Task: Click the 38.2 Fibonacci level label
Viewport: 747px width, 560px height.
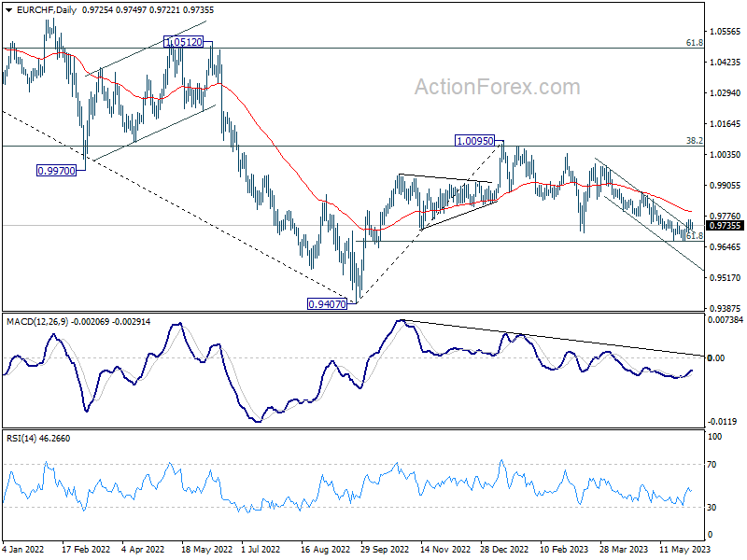Action: [x=694, y=141]
